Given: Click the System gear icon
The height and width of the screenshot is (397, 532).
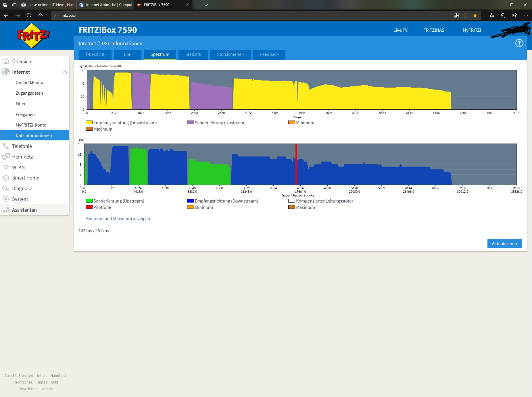Looking at the screenshot, I should (6, 199).
